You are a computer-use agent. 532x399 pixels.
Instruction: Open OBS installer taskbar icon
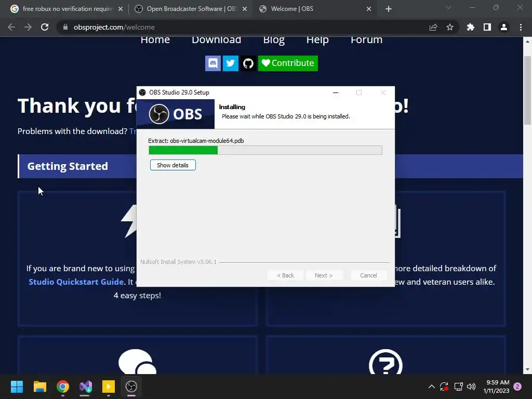tap(131, 387)
